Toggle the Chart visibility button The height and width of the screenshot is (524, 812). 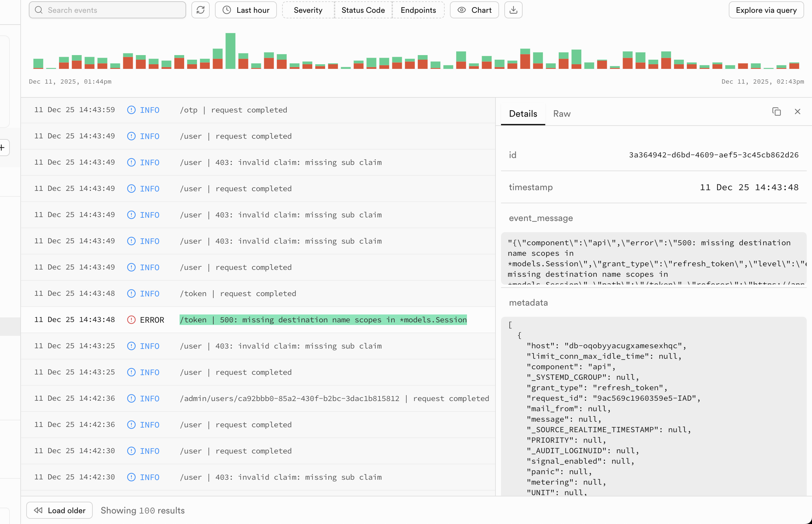474,10
